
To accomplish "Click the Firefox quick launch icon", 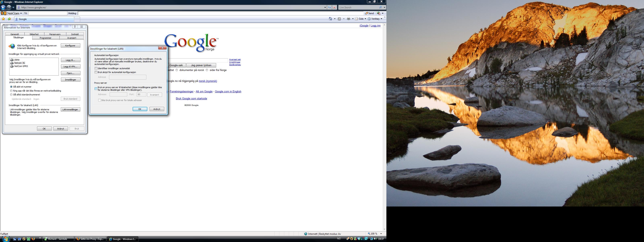I will [x=33, y=239].
